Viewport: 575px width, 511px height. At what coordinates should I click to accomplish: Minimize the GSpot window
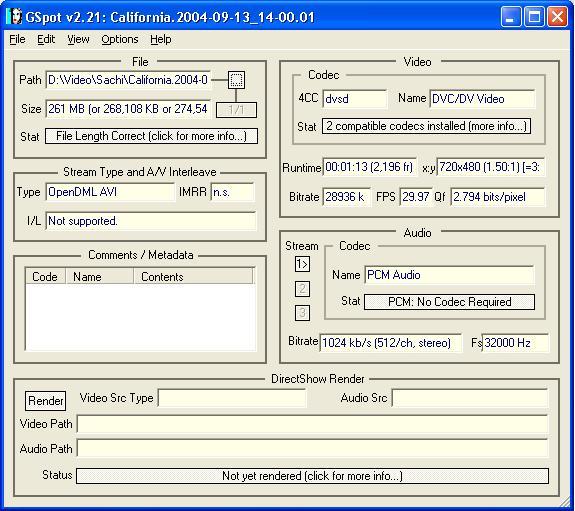[x=511, y=17]
